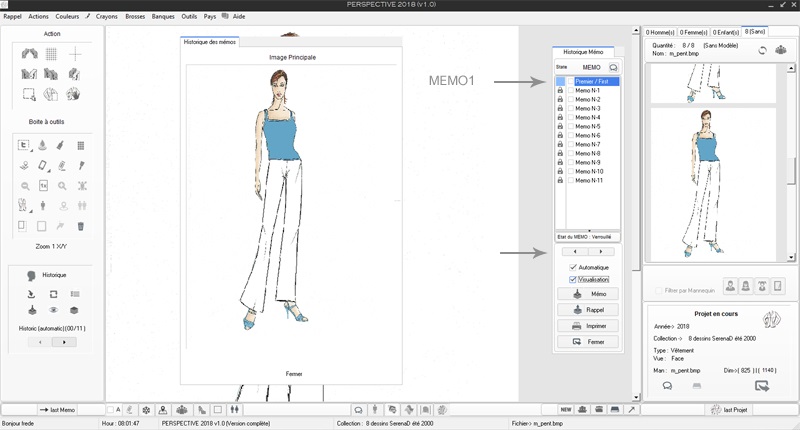Uncheck the Visualisation checkbox
800x430 pixels.
[x=573, y=280]
